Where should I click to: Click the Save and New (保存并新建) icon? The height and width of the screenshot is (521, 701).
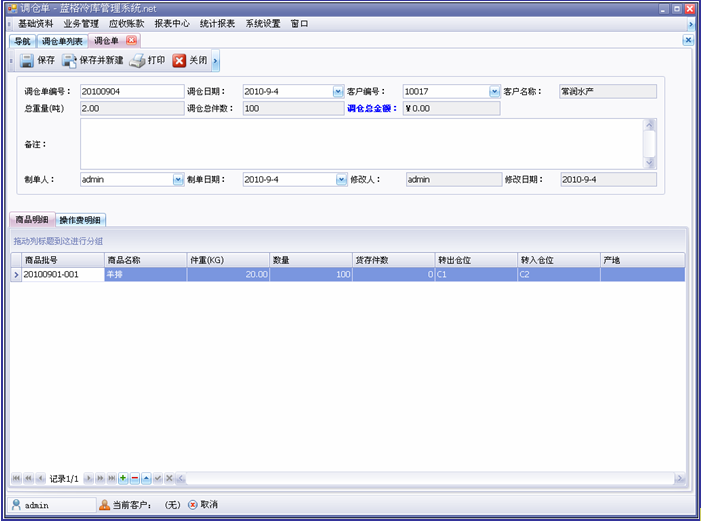pos(69,60)
